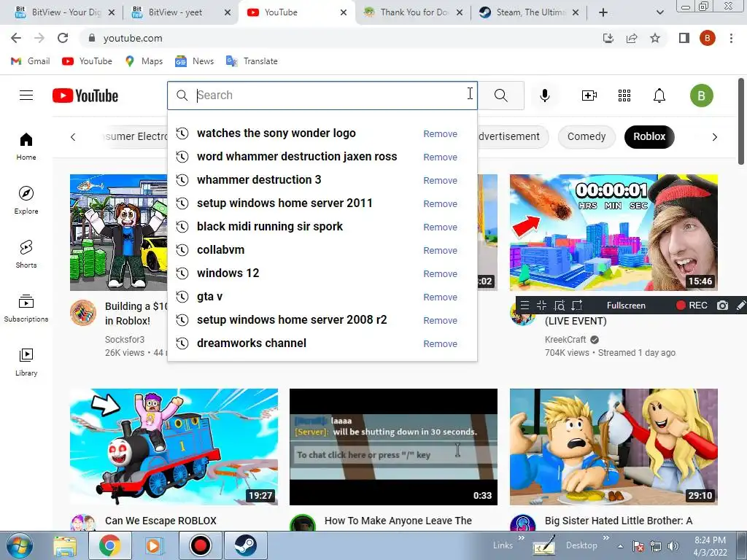This screenshot has height=560, width=747.
Task: Switch to BitView - yeet tab
Action: [181, 12]
